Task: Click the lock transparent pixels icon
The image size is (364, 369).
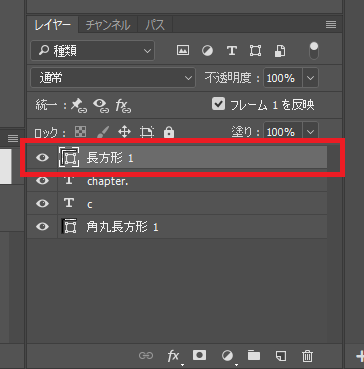Action: 80,132
